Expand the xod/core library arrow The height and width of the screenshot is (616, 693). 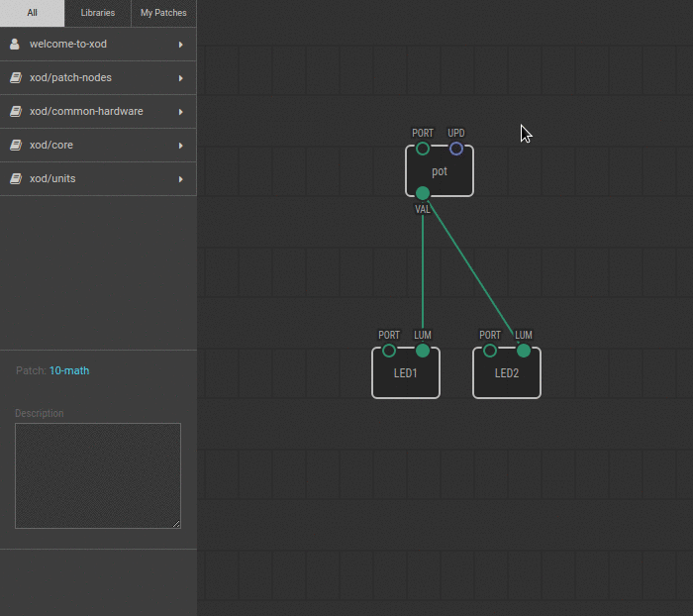(181, 146)
